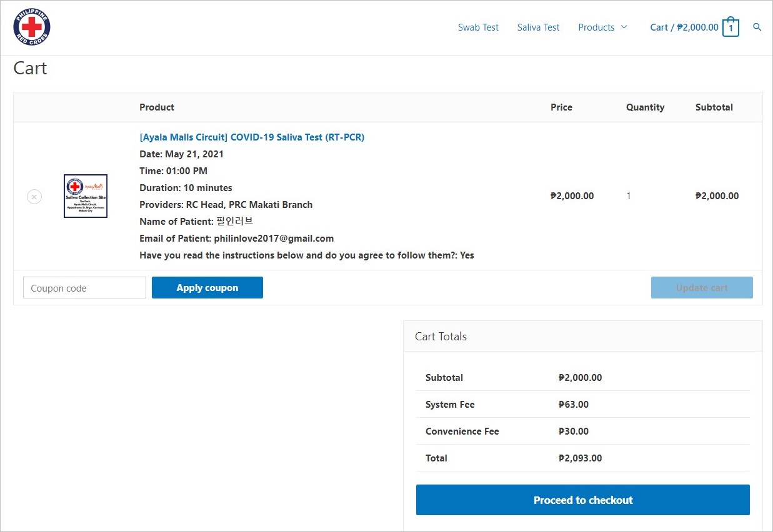Click the Product column header

[157, 107]
